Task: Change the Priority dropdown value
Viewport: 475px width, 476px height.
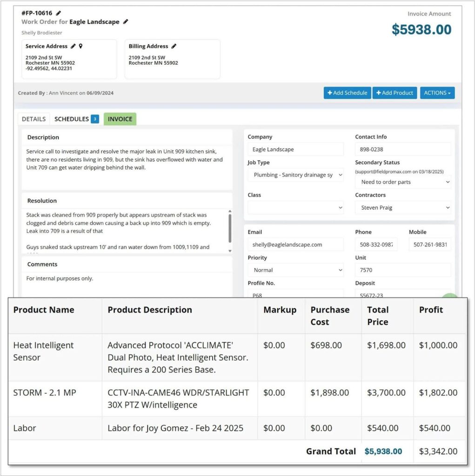Action: click(296, 270)
